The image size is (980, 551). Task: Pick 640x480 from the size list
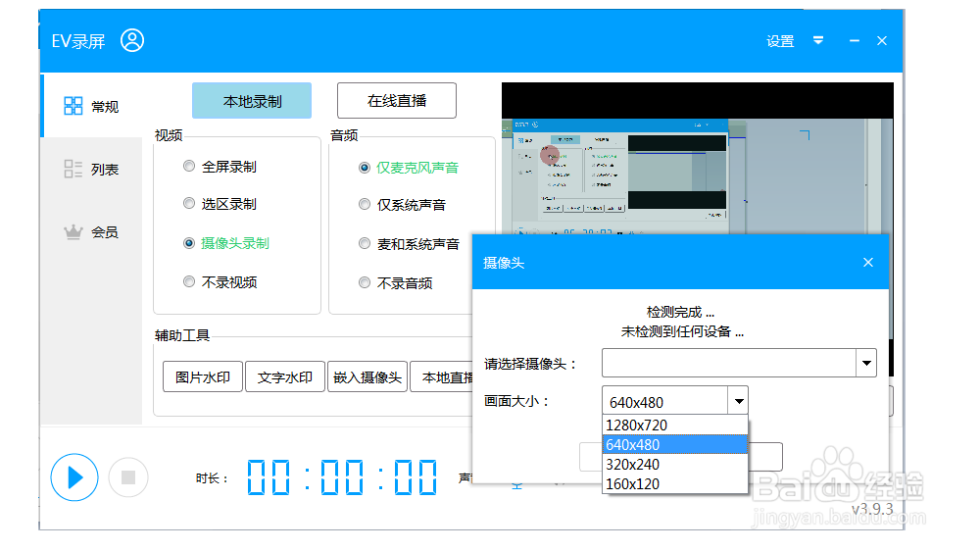click(x=675, y=445)
